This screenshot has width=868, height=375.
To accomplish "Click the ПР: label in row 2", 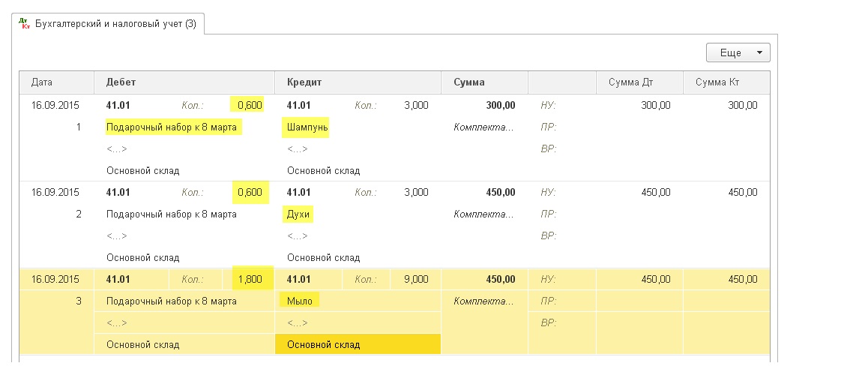I will tap(549, 214).
